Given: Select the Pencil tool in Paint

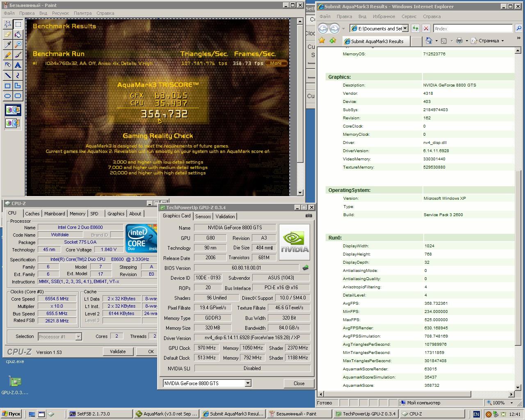Looking at the screenshot, I should pyautogui.click(x=7, y=55).
